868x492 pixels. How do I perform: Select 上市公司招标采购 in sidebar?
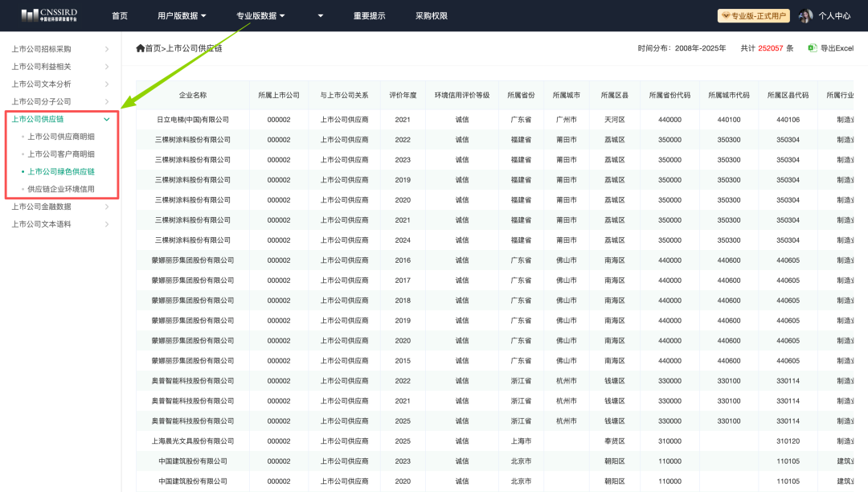point(42,49)
